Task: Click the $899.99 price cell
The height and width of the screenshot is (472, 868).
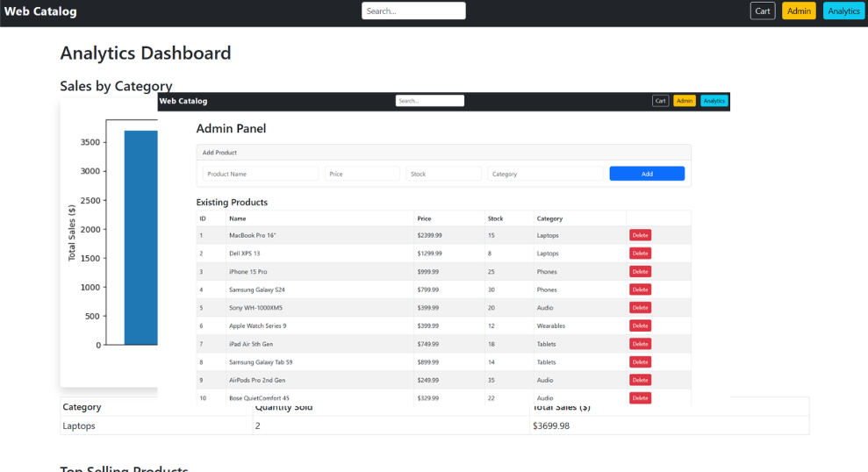Action: coord(449,361)
